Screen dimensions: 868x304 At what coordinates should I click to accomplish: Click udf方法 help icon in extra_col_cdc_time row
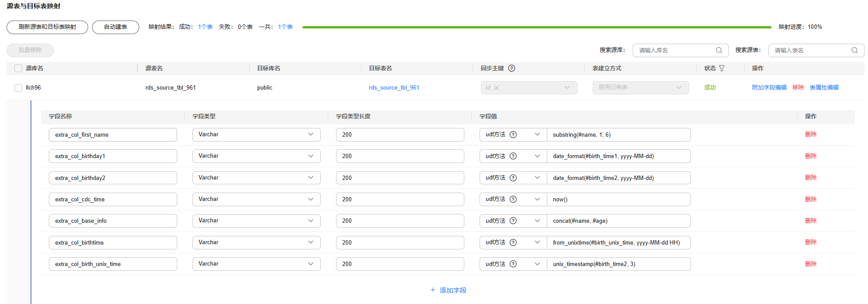tap(513, 199)
